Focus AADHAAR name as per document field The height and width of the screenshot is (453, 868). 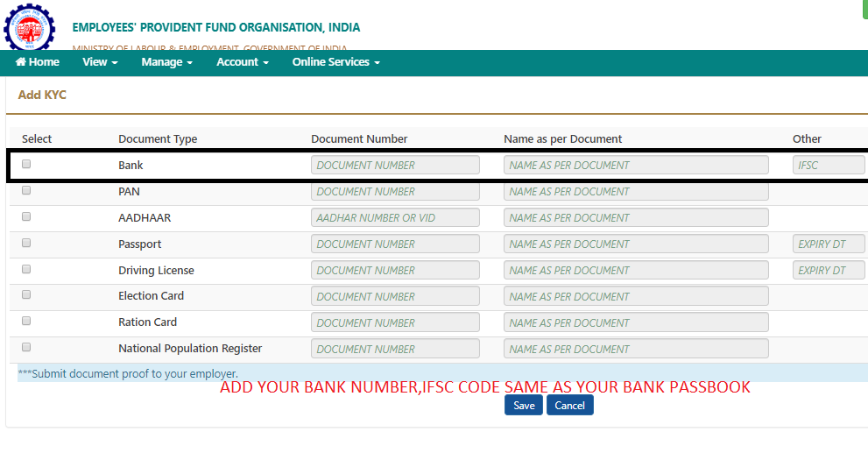pos(636,217)
